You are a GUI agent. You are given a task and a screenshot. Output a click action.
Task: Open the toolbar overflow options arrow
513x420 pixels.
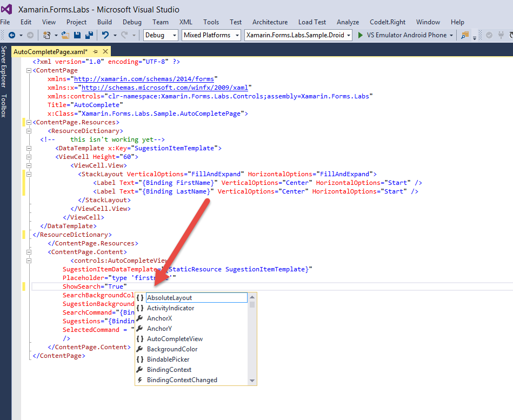tap(475, 38)
